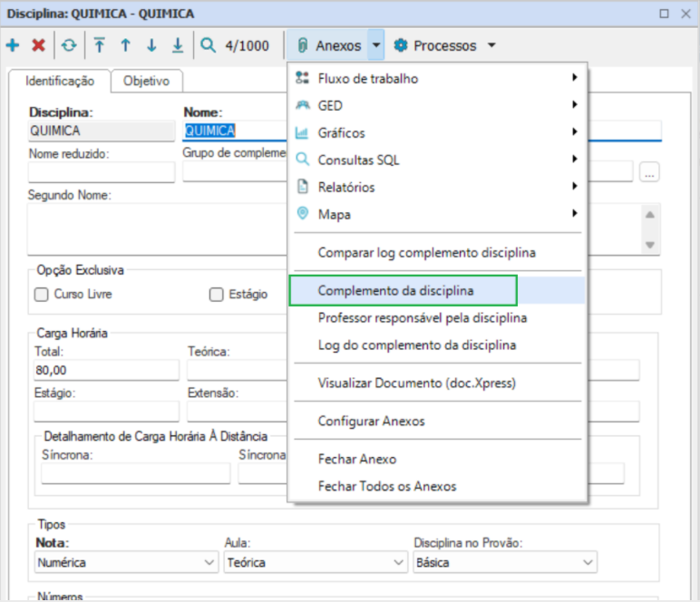Check the Estágio checkbox
Viewport: 700px width, 602px height.
point(217,295)
